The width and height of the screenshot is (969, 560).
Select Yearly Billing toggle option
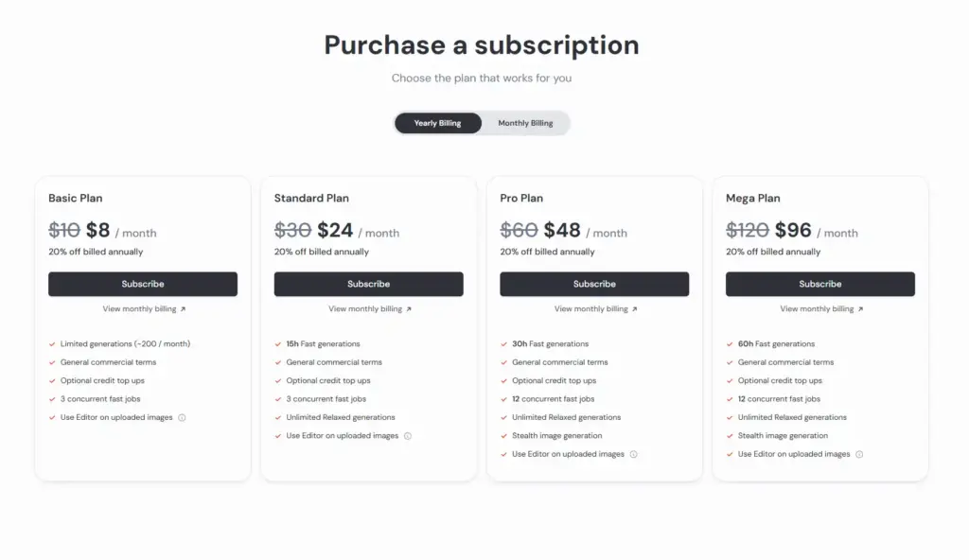point(437,123)
